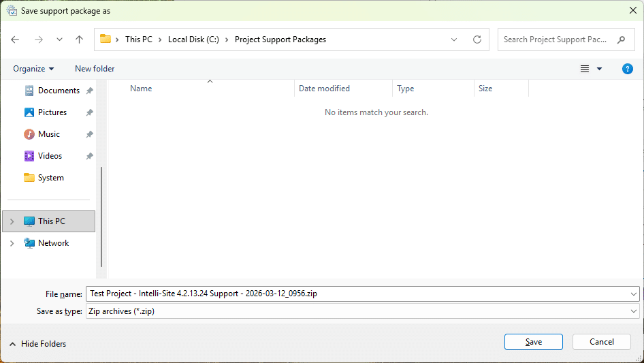
Task: Click the change view layout icon
Action: 585,69
